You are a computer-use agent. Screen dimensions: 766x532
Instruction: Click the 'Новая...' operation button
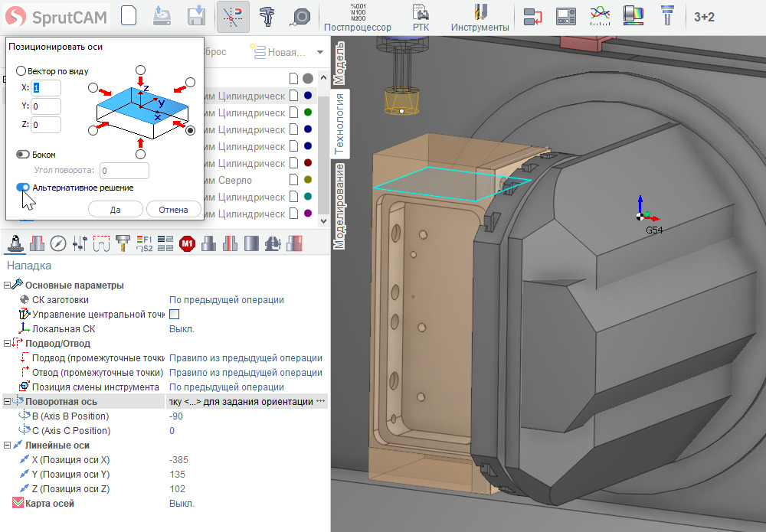pos(277,52)
